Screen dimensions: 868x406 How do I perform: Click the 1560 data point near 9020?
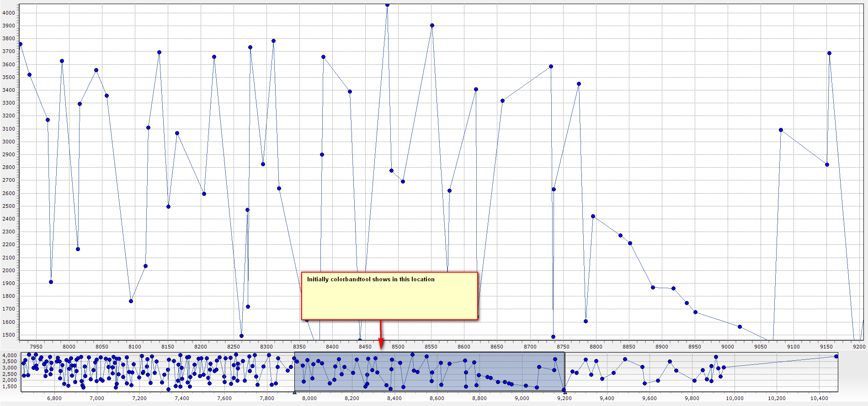click(740, 327)
